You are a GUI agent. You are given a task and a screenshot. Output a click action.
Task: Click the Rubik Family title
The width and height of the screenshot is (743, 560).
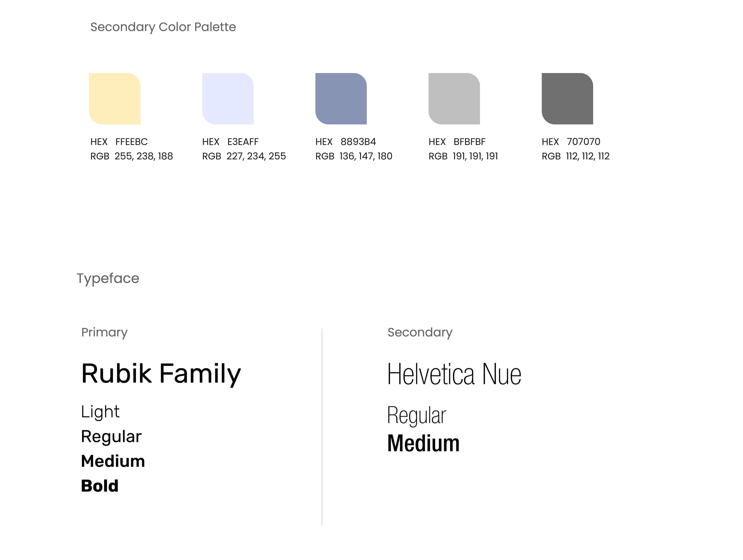pos(161,374)
